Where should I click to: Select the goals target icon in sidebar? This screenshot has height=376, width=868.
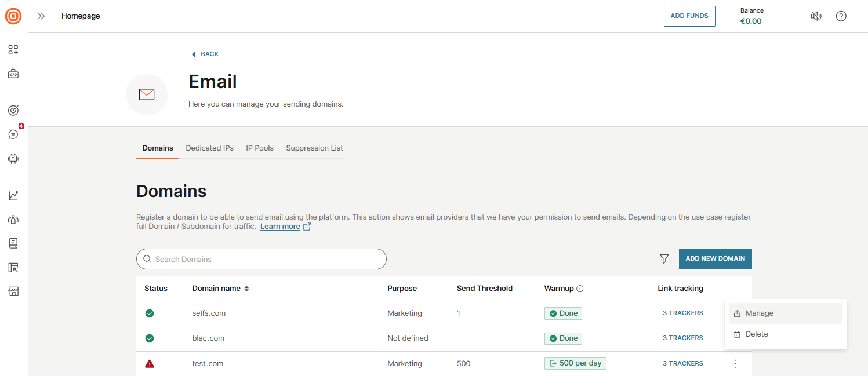click(13, 110)
